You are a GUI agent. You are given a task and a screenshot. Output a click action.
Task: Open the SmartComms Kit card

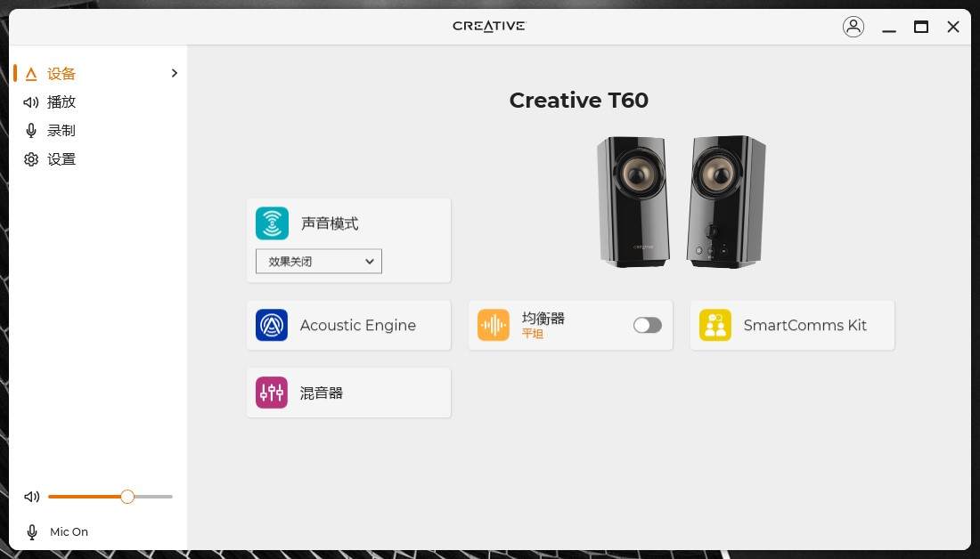click(x=793, y=325)
